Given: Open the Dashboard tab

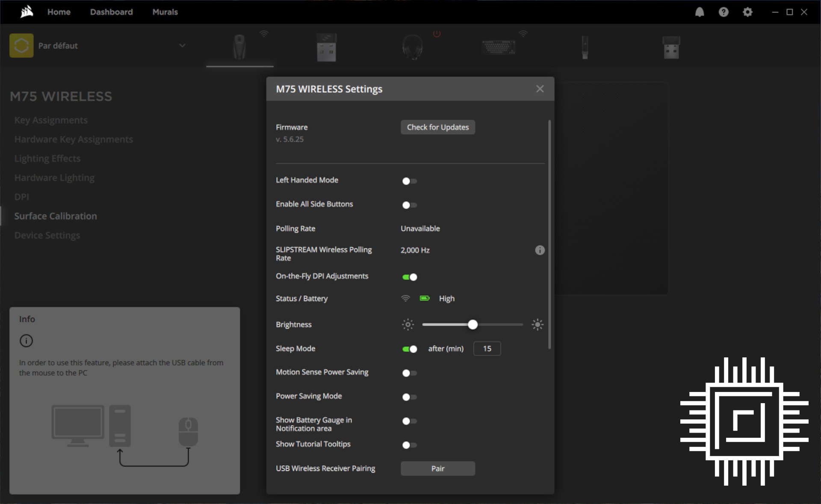Looking at the screenshot, I should [x=111, y=12].
